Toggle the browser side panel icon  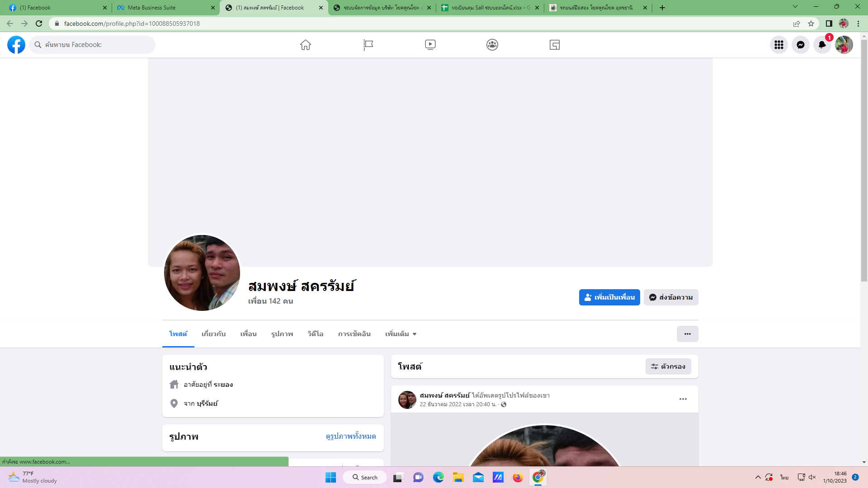pyautogui.click(x=829, y=23)
